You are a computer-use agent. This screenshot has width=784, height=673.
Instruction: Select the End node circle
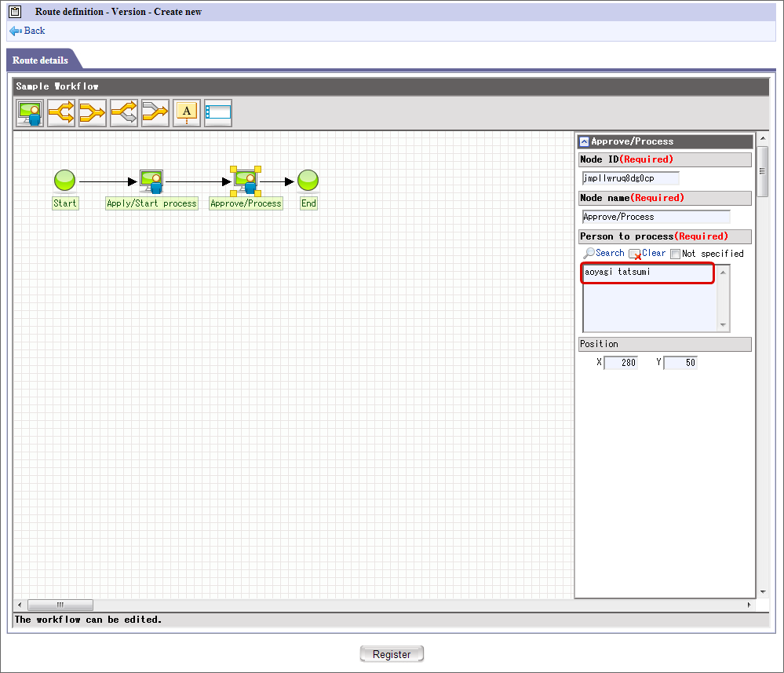[308, 180]
